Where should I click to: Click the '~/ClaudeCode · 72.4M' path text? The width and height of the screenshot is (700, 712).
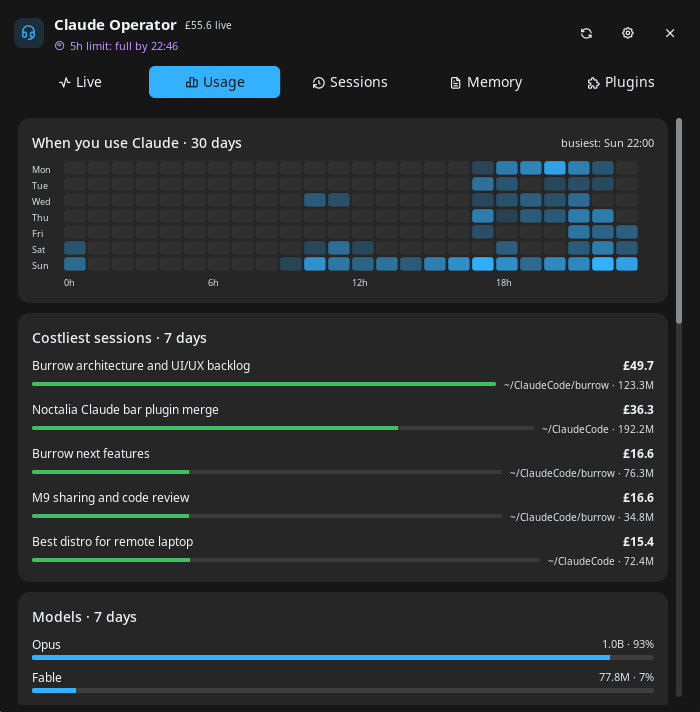tap(601, 561)
